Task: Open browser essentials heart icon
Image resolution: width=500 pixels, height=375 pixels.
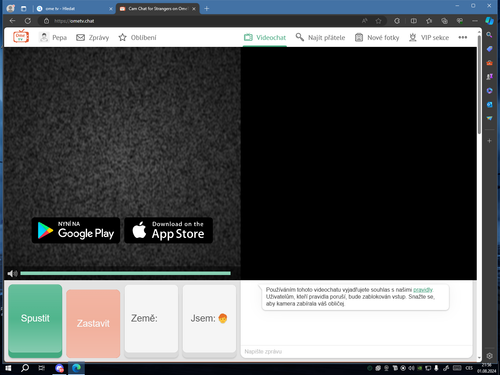Action: pyautogui.click(x=460, y=21)
